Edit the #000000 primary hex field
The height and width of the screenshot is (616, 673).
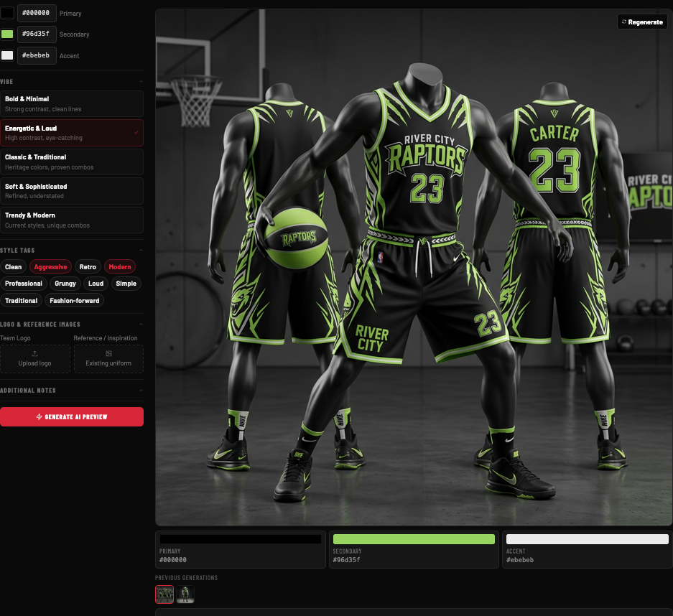click(37, 13)
